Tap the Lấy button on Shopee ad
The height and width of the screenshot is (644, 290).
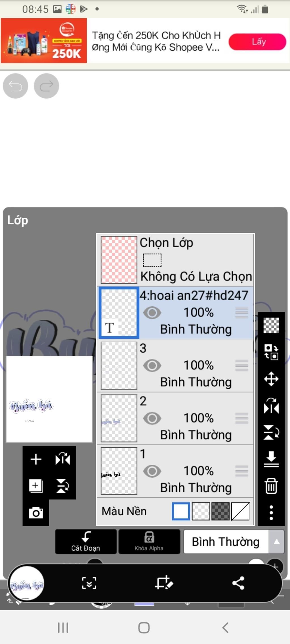coord(257,42)
